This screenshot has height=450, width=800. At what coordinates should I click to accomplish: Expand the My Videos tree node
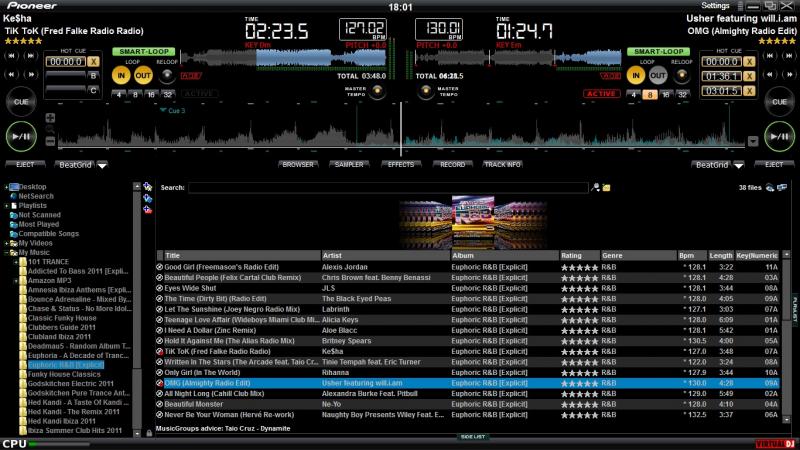pos(6,243)
